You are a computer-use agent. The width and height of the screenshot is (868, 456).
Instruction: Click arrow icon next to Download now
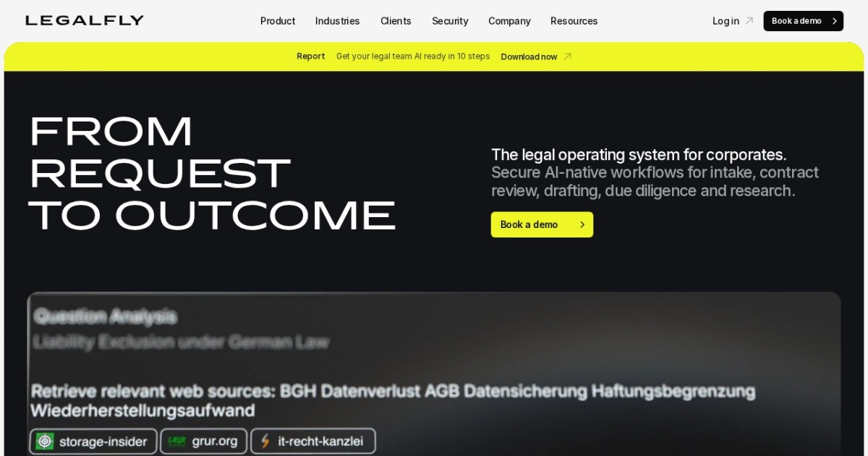(x=568, y=56)
